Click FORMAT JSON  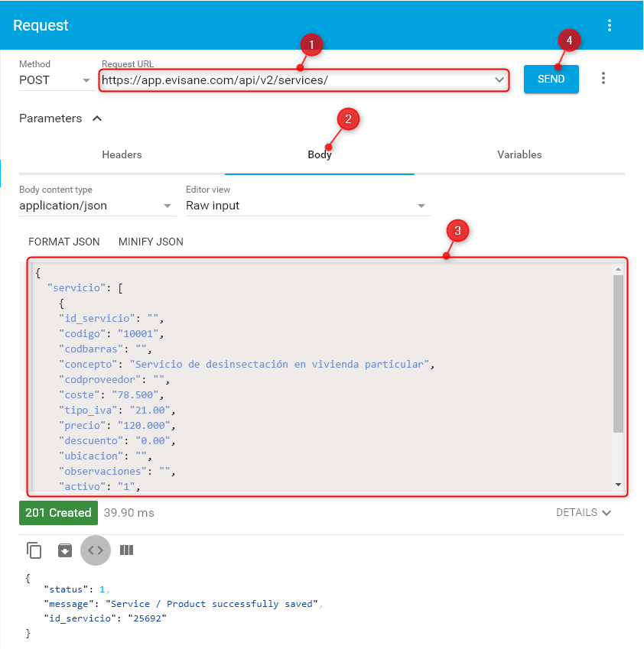64,242
